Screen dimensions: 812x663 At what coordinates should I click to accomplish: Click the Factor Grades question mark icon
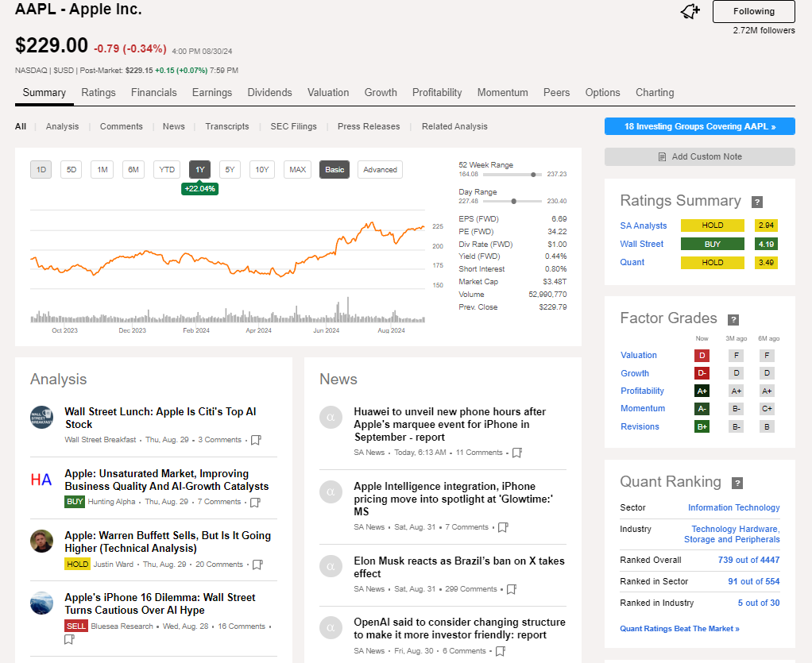732,318
